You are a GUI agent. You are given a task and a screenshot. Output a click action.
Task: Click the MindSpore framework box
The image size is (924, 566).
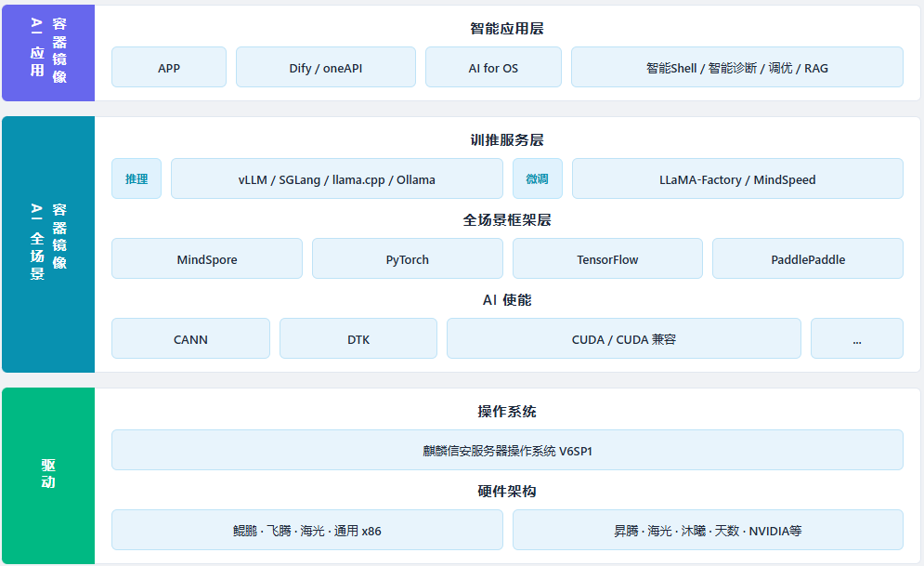pos(207,258)
